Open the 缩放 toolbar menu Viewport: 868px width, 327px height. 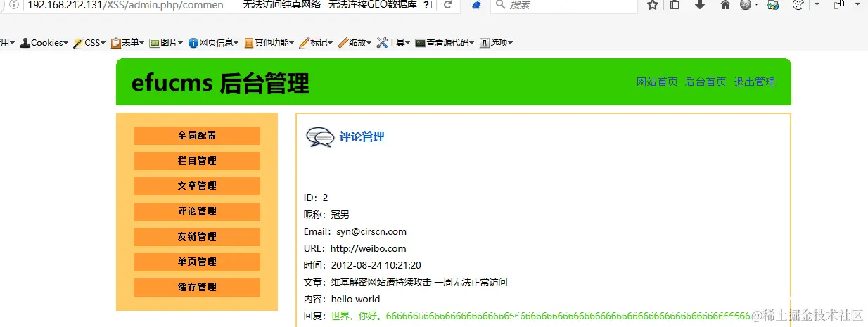click(x=355, y=43)
